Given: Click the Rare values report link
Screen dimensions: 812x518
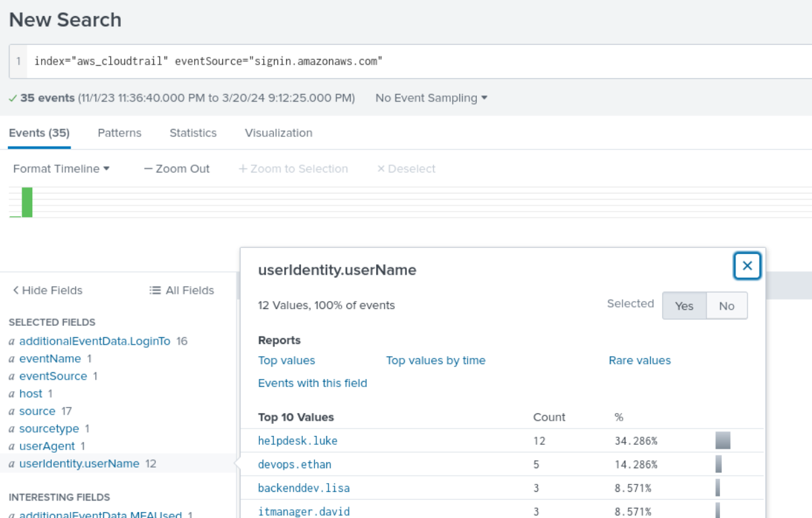Looking at the screenshot, I should [639, 360].
